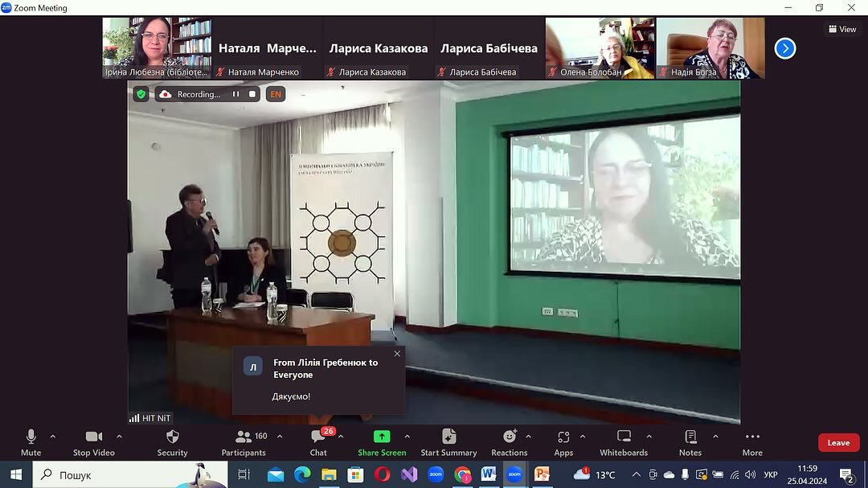The image size is (868, 488).
Task: Open Microsoft Store from taskbar
Action: [355, 474]
